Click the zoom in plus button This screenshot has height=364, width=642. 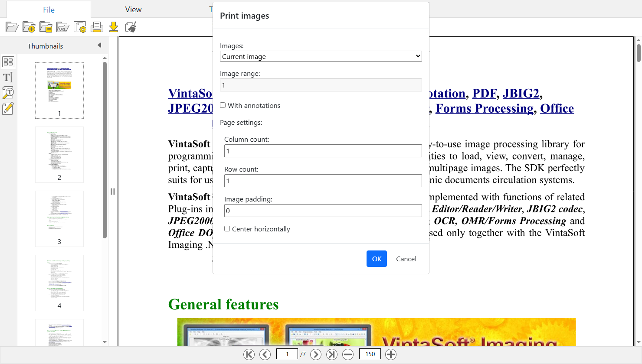pos(391,354)
